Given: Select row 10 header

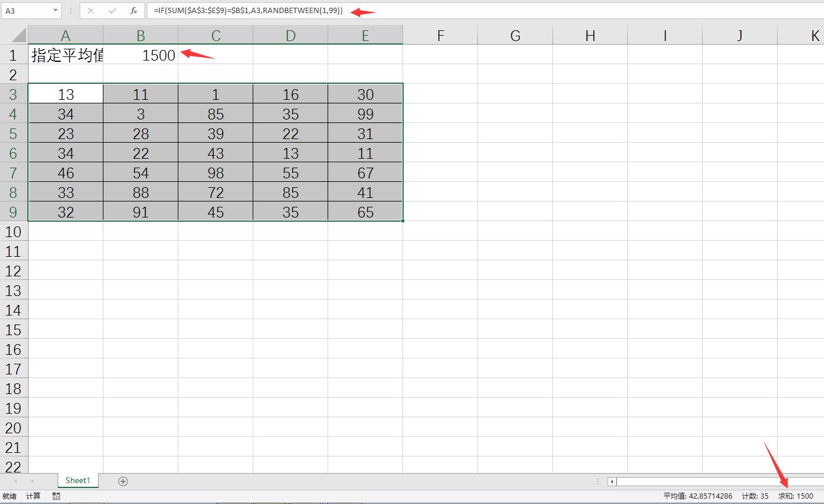Looking at the screenshot, I should [x=14, y=231].
